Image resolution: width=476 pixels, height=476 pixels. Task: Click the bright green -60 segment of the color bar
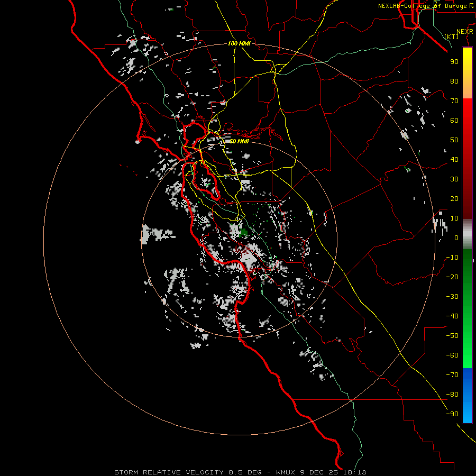[467, 356]
